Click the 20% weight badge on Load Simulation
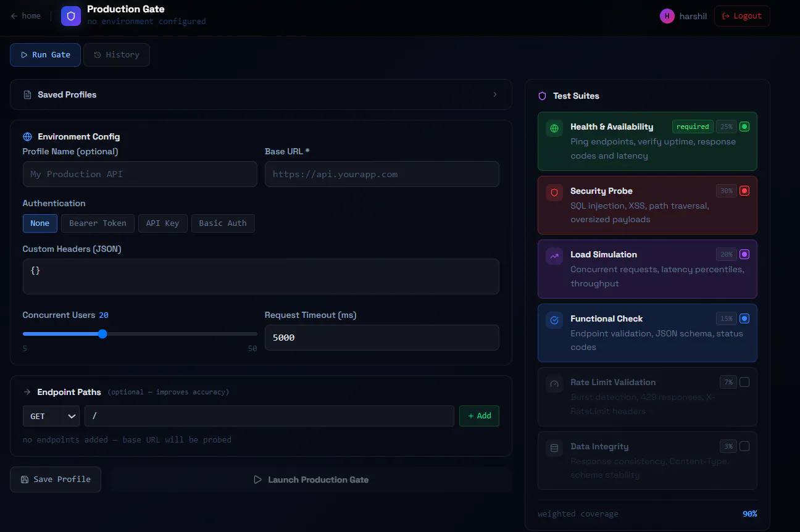Image resolution: width=800 pixels, height=532 pixels. click(726, 254)
